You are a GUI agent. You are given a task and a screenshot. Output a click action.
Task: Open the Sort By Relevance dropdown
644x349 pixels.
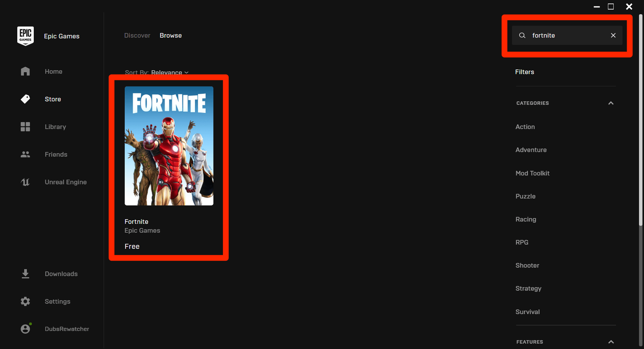click(x=157, y=73)
